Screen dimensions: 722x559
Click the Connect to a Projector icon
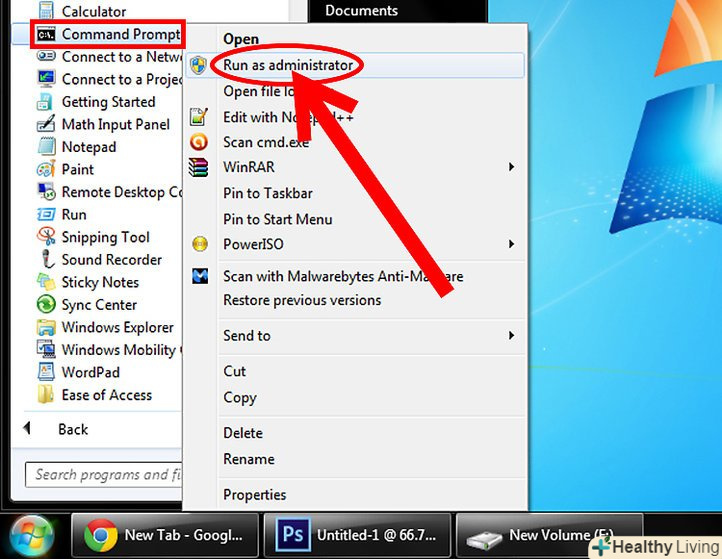(46, 79)
